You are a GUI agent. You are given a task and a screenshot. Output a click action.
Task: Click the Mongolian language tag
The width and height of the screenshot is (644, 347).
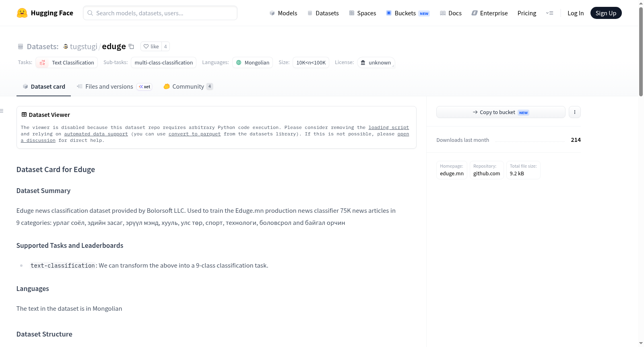pos(252,62)
